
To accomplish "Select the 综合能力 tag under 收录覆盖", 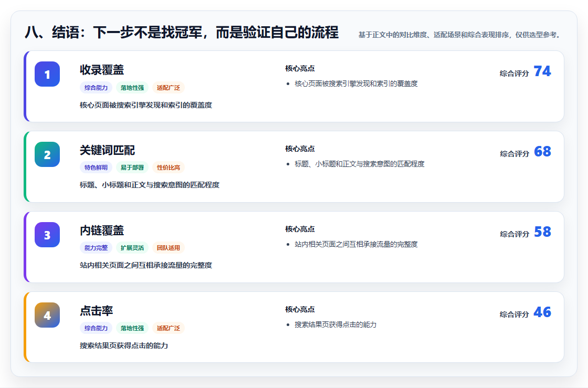I will [96, 87].
